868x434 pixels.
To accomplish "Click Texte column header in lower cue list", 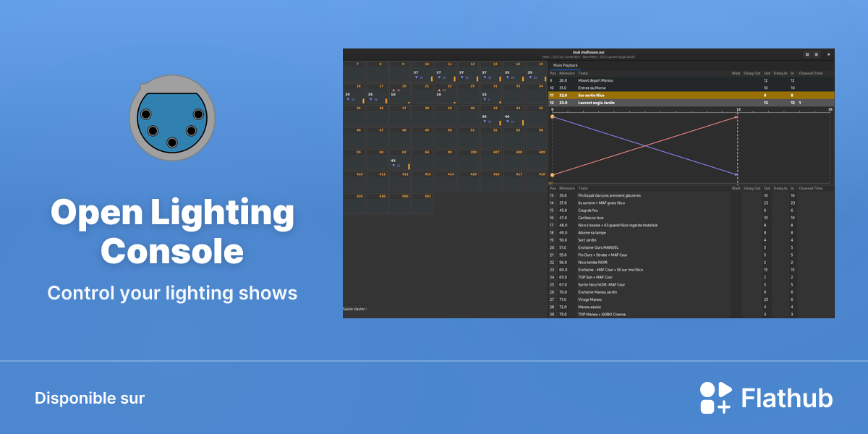I will coord(583,188).
